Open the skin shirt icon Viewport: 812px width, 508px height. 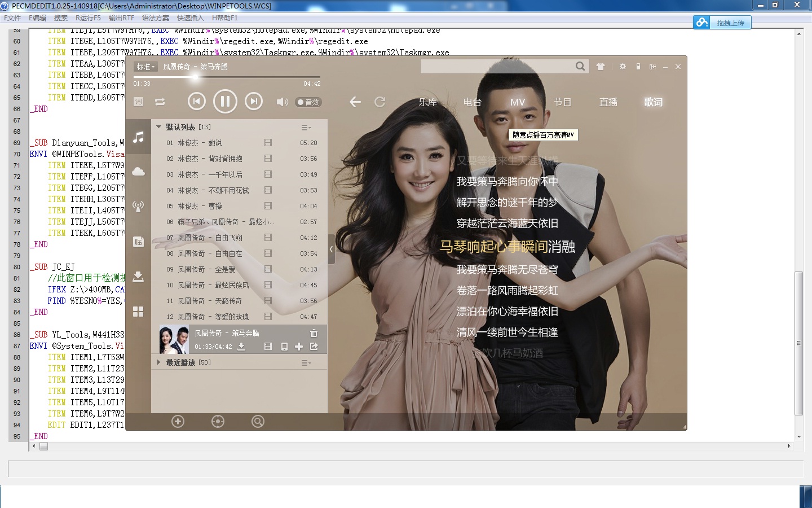(x=601, y=67)
